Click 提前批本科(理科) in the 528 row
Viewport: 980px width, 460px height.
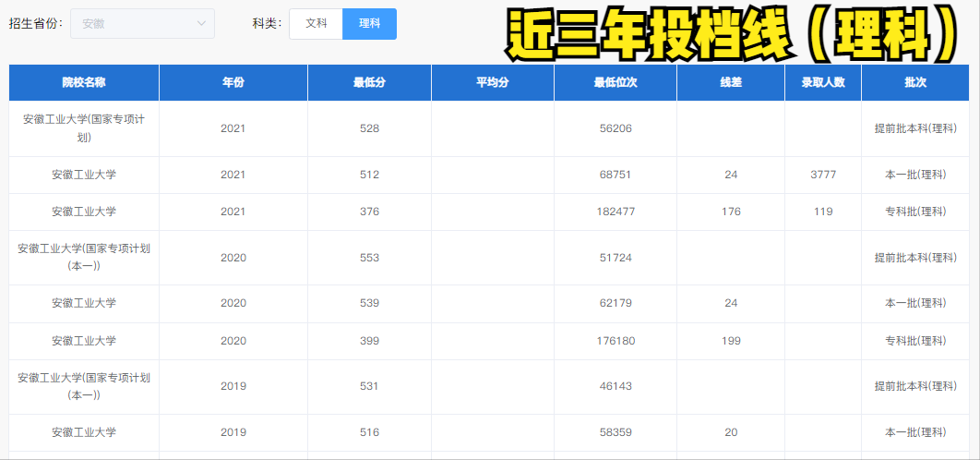(x=915, y=128)
